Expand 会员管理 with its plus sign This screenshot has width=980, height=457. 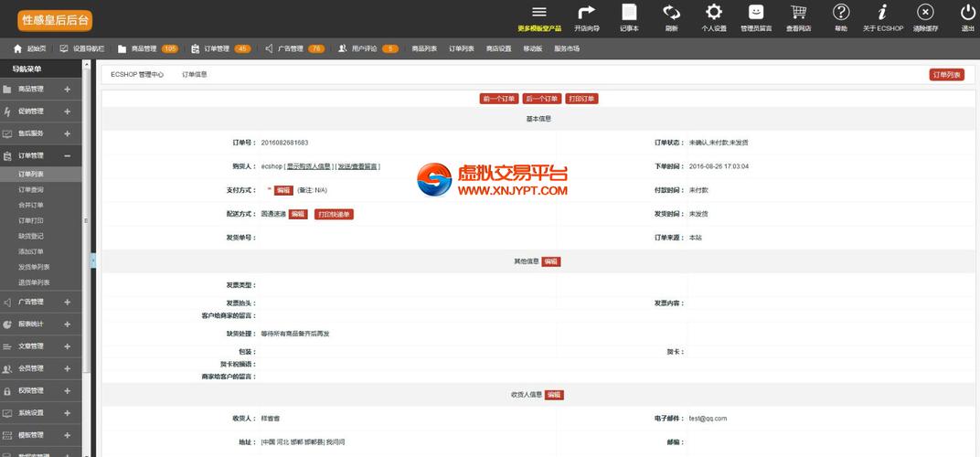coord(68,369)
